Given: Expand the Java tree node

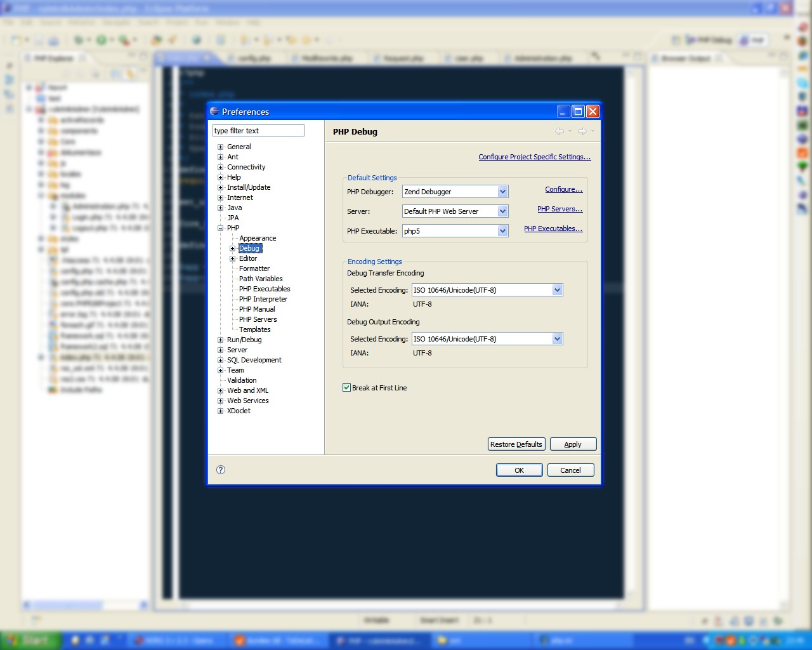Looking at the screenshot, I should [x=220, y=208].
